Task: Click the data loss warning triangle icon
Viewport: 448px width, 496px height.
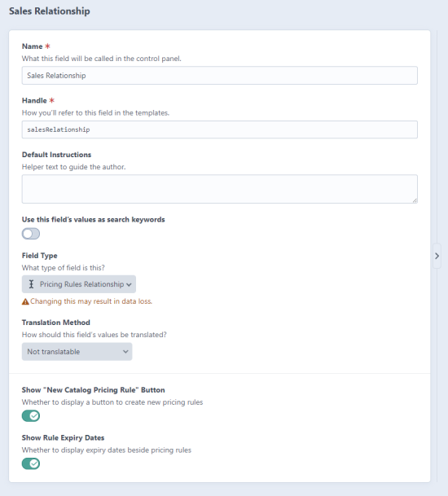Action: coord(25,302)
